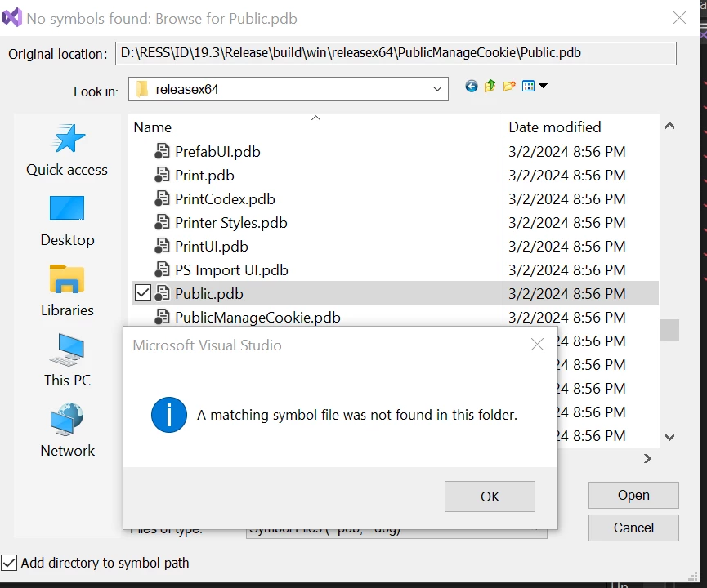Uncheck the Public.pdb selection checkbox
Image resolution: width=707 pixels, height=588 pixels.
(142, 293)
